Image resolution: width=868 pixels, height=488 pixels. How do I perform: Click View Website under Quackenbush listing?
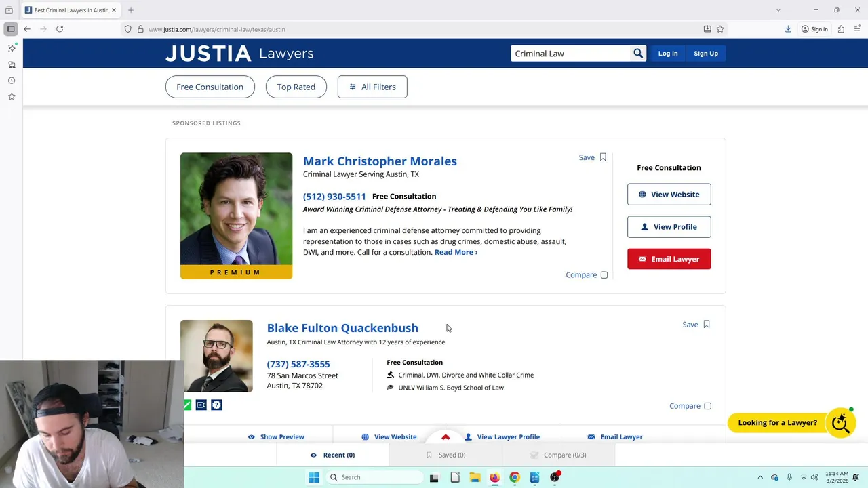click(389, 437)
